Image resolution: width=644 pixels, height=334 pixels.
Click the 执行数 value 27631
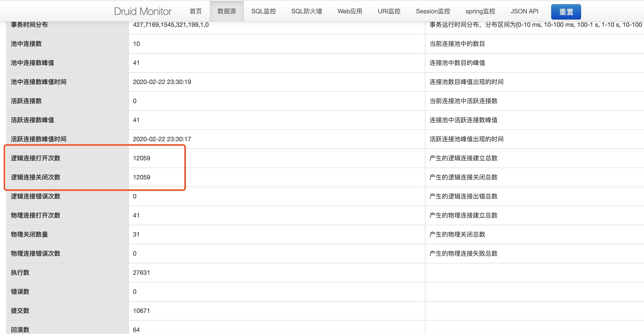141,273
